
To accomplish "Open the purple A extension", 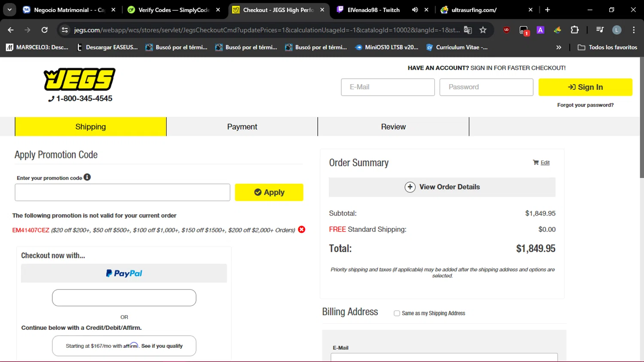I will tap(541, 30).
